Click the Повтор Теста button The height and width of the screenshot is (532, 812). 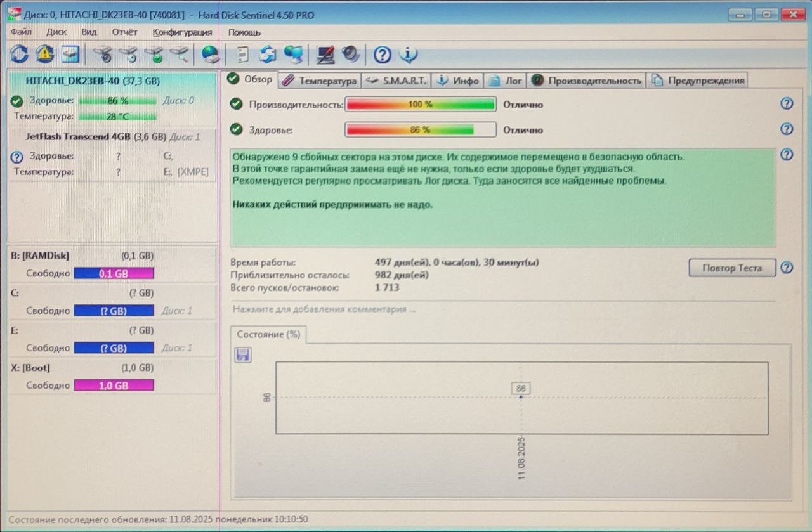(732, 268)
